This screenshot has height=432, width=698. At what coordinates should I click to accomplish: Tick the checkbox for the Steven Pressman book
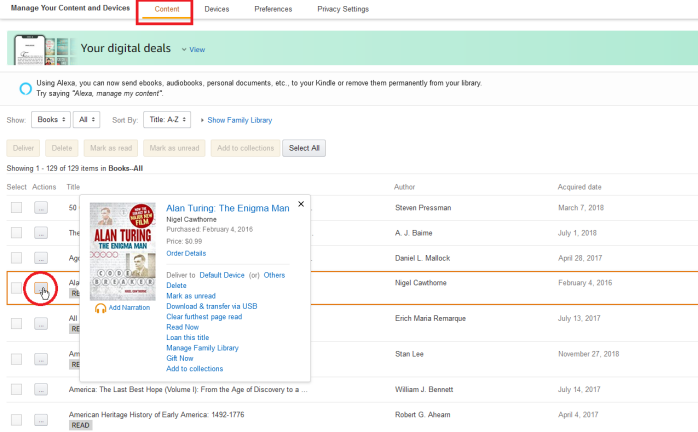(16, 208)
